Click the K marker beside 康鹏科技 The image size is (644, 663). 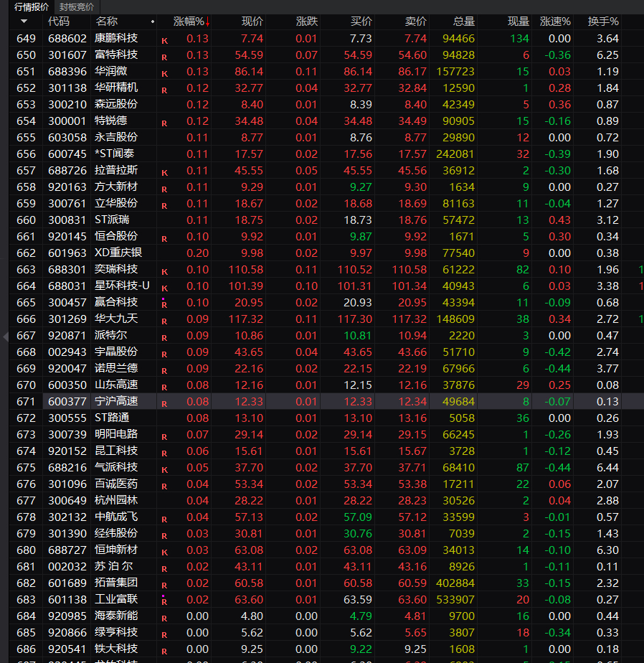(x=164, y=41)
